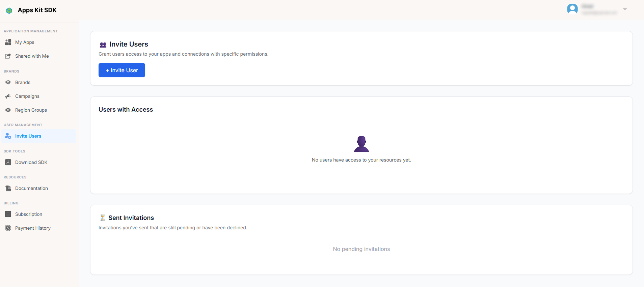Screen dimensions: 644x287
Task: Go to the Brands section
Action: coord(39,82)
